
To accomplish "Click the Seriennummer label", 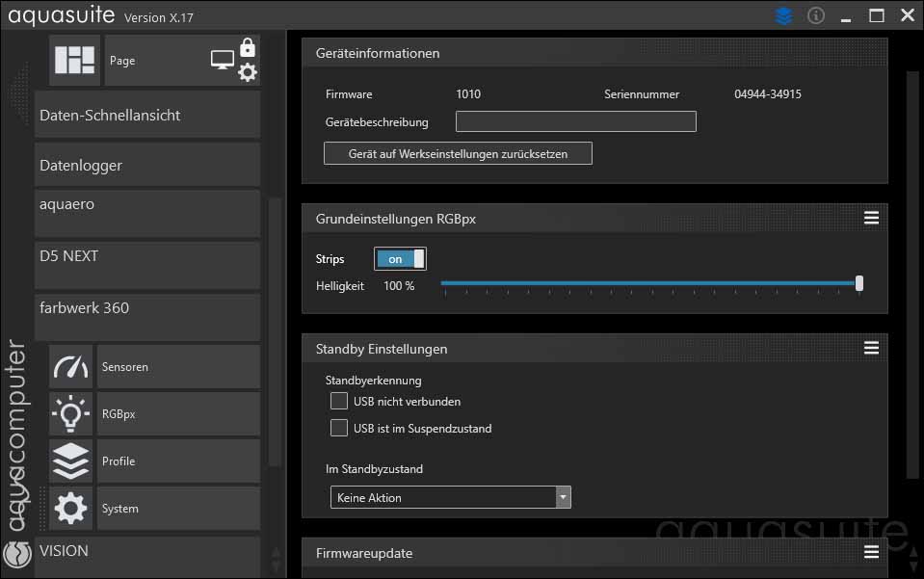I will click(642, 94).
